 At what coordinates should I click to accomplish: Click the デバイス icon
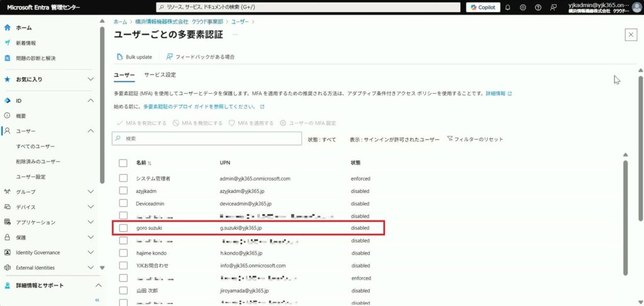(x=7, y=207)
